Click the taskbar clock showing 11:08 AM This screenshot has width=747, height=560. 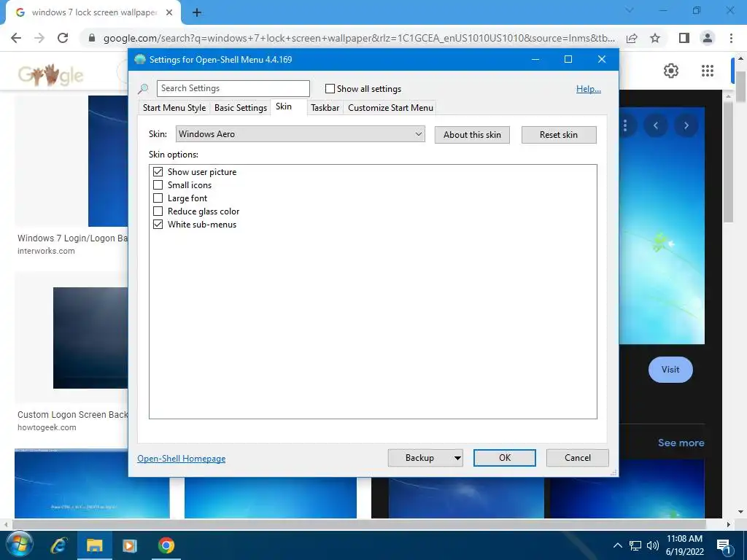(x=684, y=545)
